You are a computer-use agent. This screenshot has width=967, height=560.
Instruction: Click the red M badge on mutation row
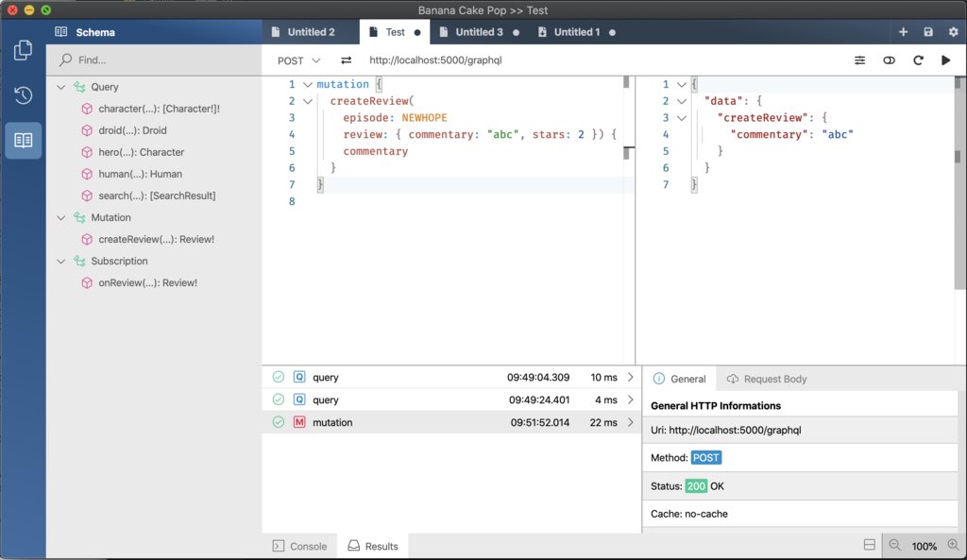[x=299, y=422]
